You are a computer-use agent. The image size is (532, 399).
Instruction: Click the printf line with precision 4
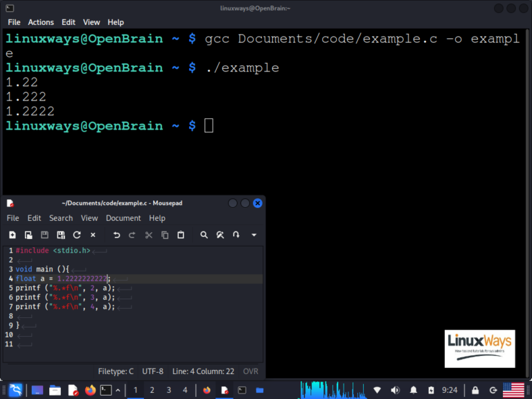point(65,307)
